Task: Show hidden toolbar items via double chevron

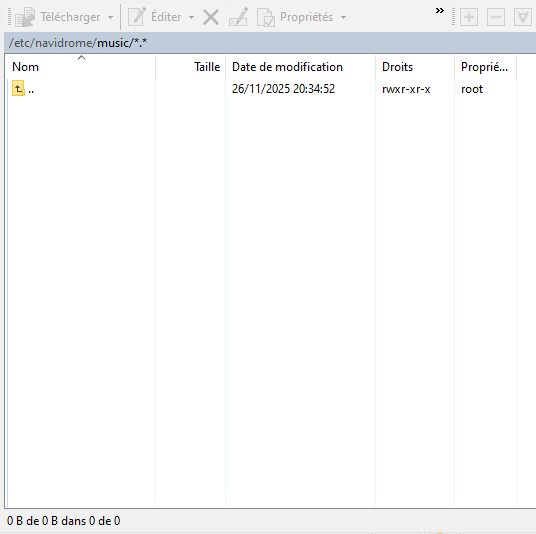Action: [x=440, y=11]
